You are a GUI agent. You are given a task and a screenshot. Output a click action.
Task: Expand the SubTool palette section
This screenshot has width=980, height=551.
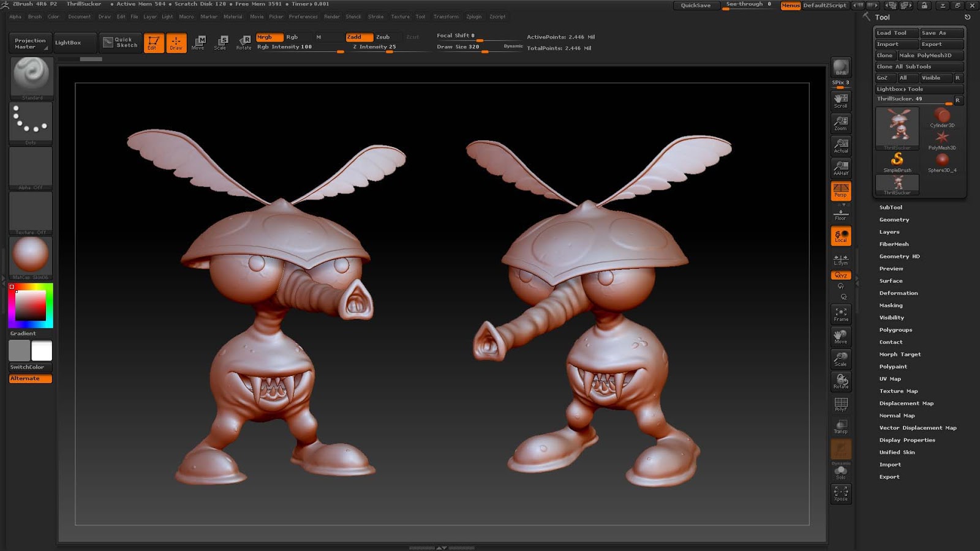coord(891,208)
